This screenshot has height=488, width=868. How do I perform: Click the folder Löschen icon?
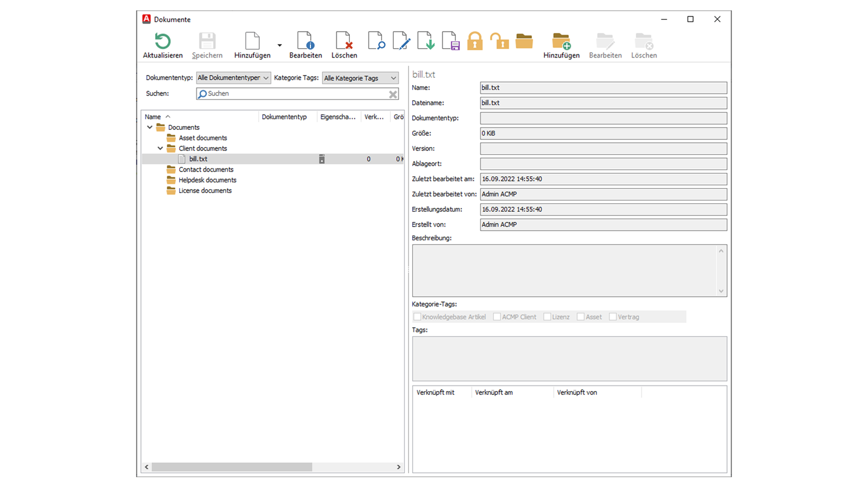click(x=644, y=41)
